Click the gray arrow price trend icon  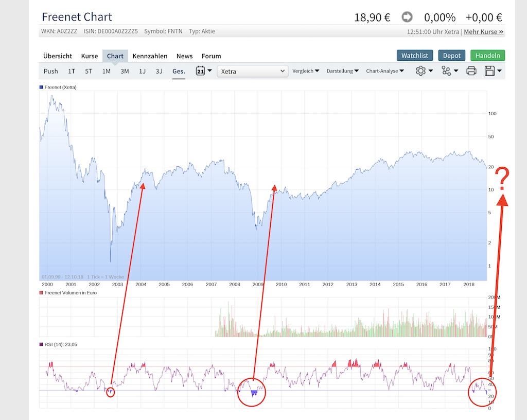pos(407,17)
